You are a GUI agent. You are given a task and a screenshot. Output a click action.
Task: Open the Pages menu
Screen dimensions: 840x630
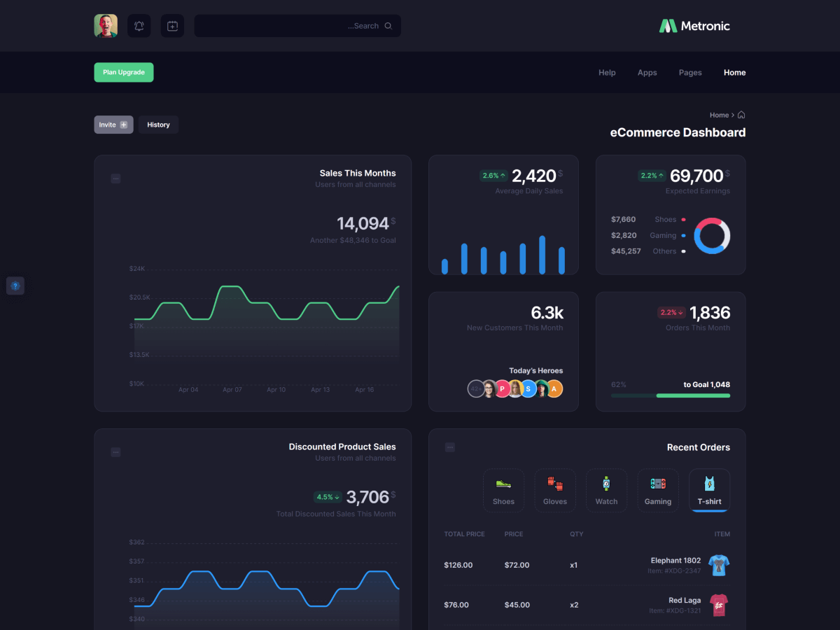coord(690,73)
